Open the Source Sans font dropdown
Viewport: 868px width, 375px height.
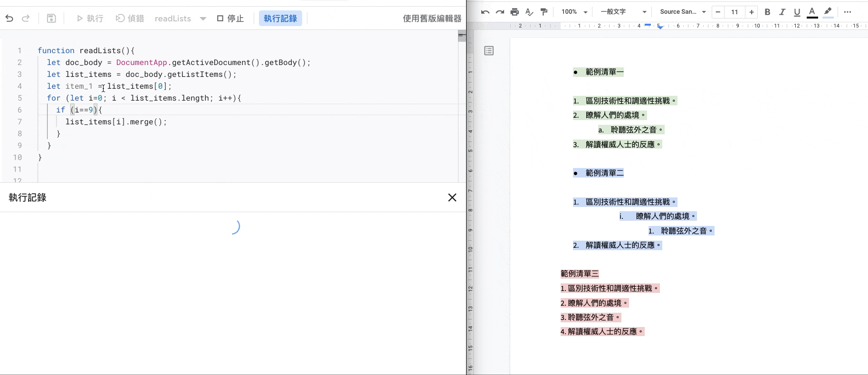pyautogui.click(x=683, y=12)
